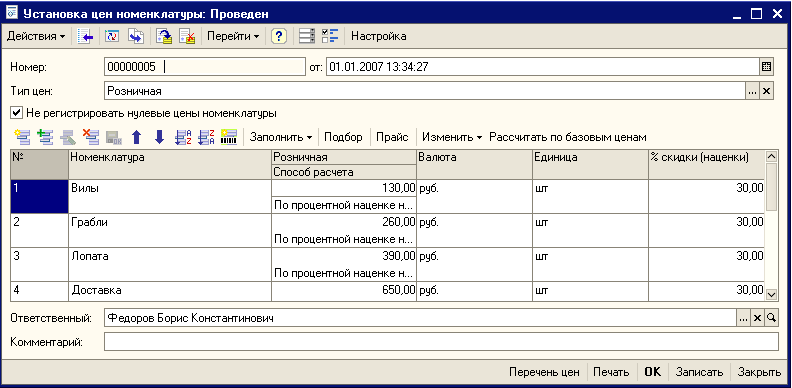
Task: Open help with the question mark icon
Action: (x=279, y=36)
